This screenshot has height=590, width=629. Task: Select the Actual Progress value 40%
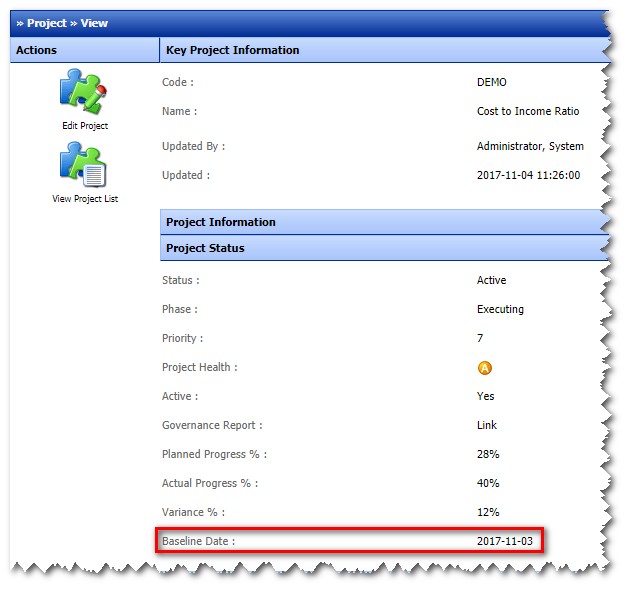click(x=488, y=483)
